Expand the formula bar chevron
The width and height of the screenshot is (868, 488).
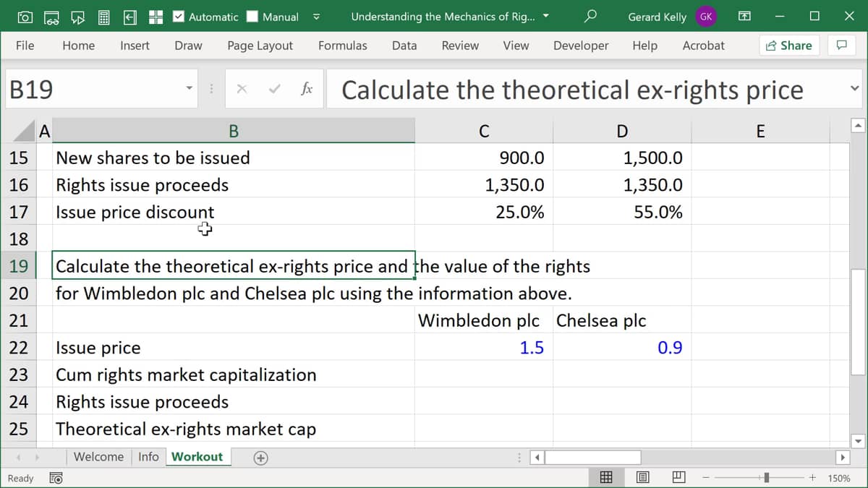pos(854,89)
